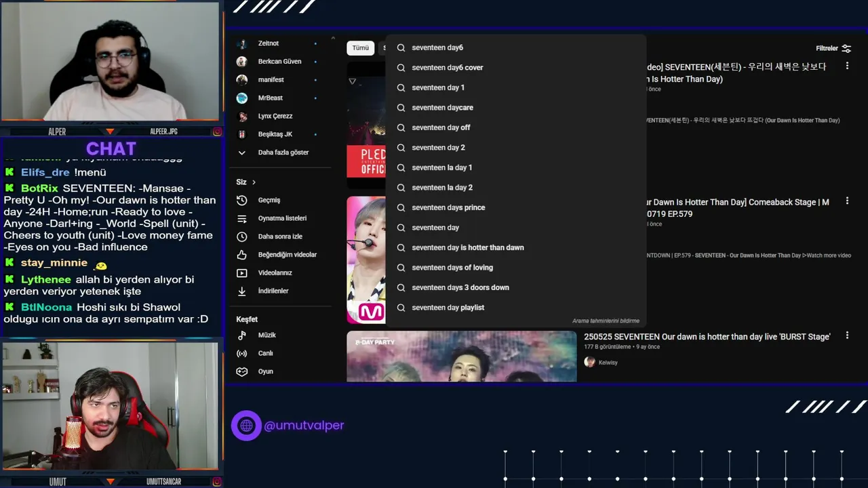Open more options for Comeback Stage video
The image size is (868, 488).
click(x=847, y=201)
